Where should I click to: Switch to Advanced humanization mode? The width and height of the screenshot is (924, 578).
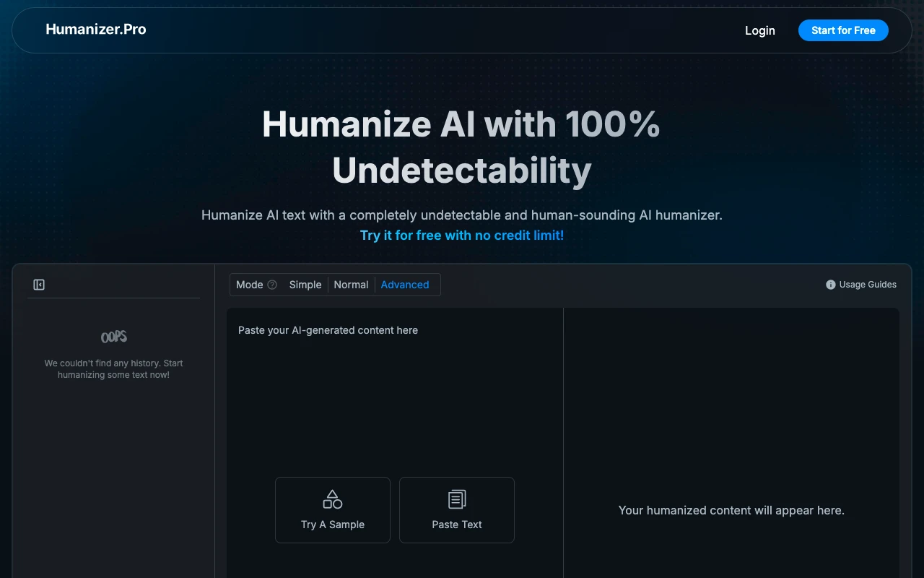click(404, 285)
